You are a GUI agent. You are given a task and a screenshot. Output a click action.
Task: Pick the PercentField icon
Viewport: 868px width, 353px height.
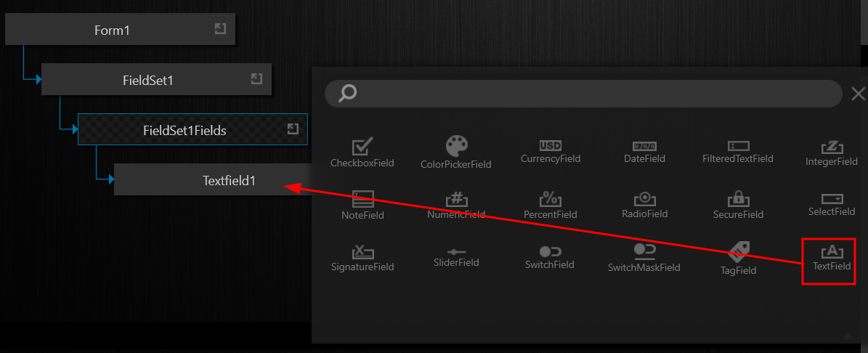coord(551,199)
